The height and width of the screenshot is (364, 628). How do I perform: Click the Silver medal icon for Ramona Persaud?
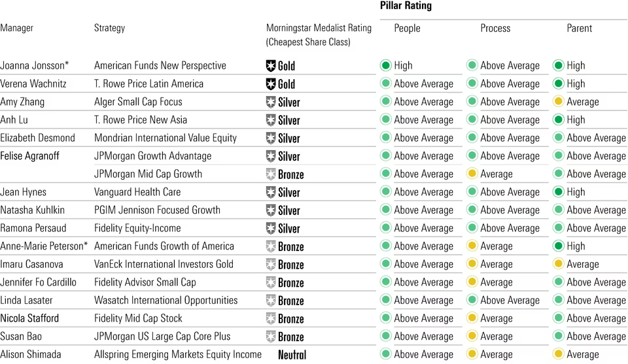pos(271,229)
